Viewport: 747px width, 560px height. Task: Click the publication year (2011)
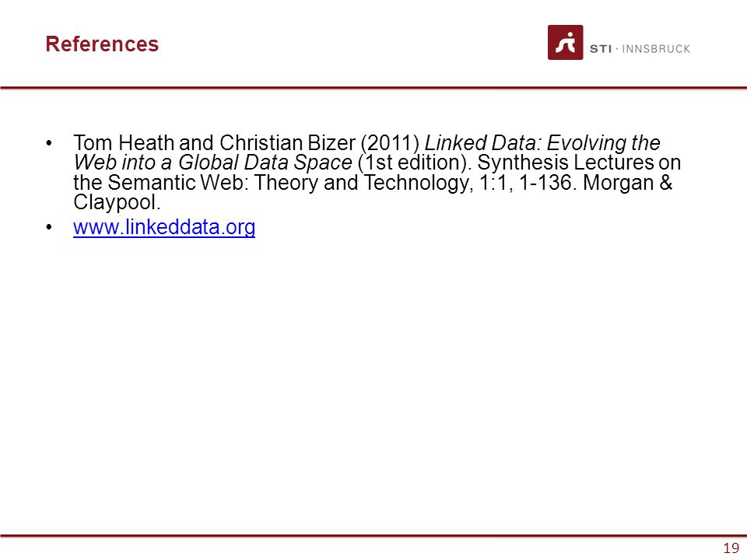pyautogui.click(x=390, y=143)
